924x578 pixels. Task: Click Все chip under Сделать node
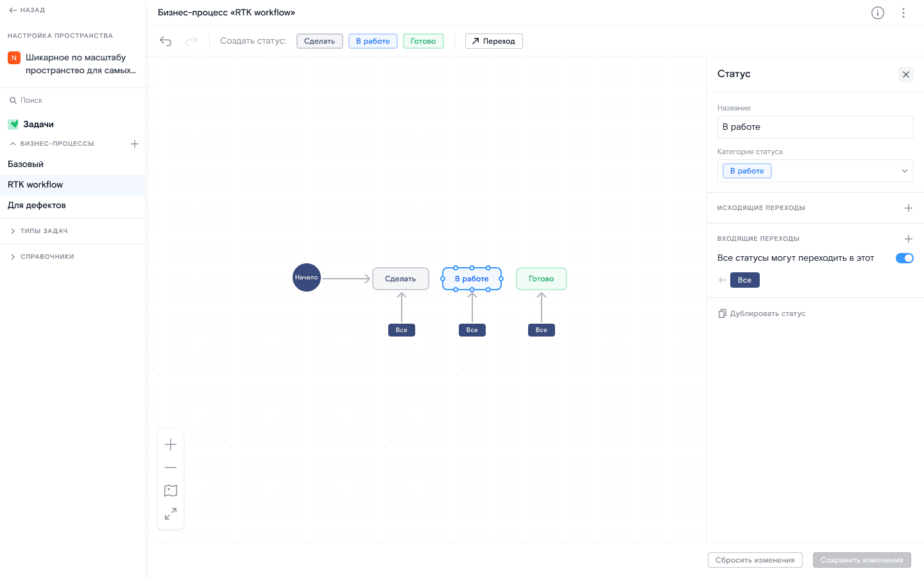point(402,330)
